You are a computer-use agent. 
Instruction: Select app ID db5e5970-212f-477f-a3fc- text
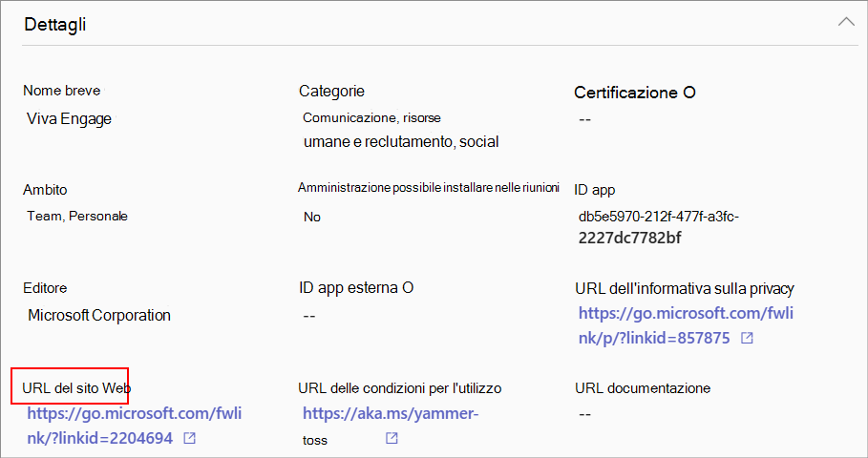point(659,217)
